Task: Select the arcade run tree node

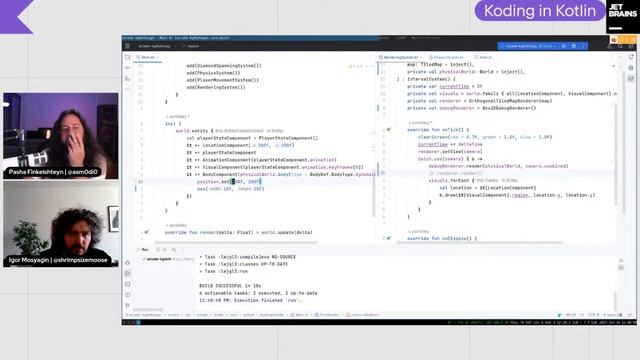Action: tap(168, 259)
